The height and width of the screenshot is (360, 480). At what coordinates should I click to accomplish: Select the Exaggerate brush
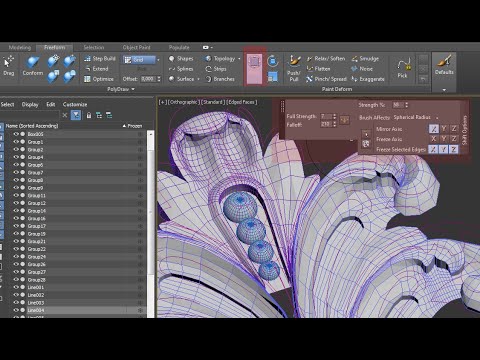368,79
